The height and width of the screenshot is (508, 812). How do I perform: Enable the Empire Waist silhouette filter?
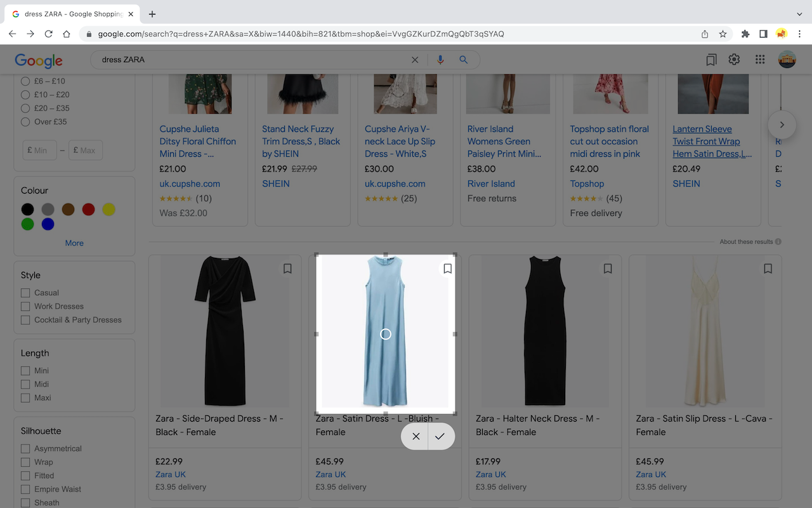click(x=25, y=490)
